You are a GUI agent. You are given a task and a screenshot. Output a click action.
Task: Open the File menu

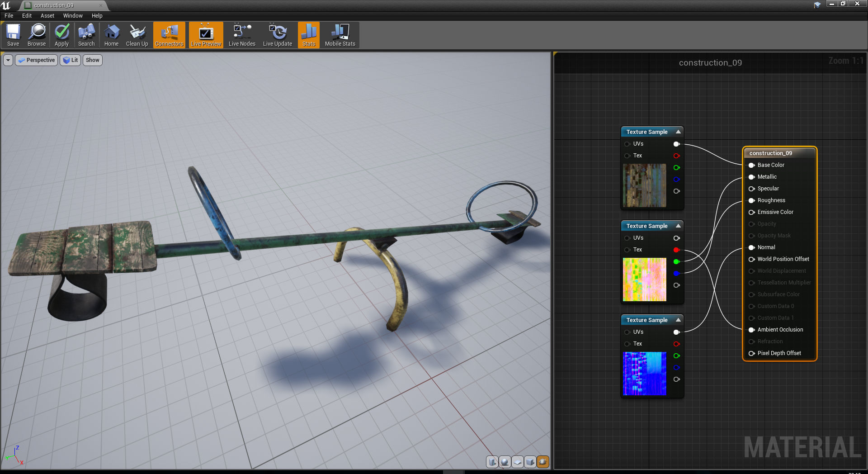click(9, 16)
